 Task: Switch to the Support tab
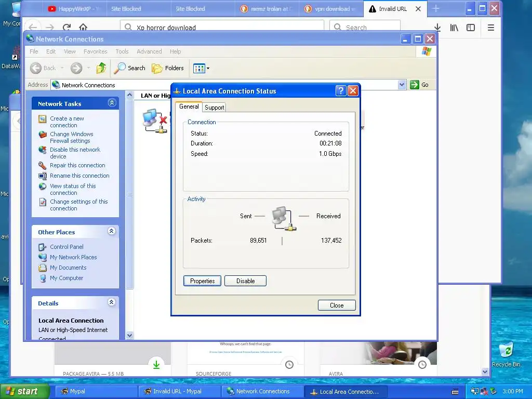point(214,108)
